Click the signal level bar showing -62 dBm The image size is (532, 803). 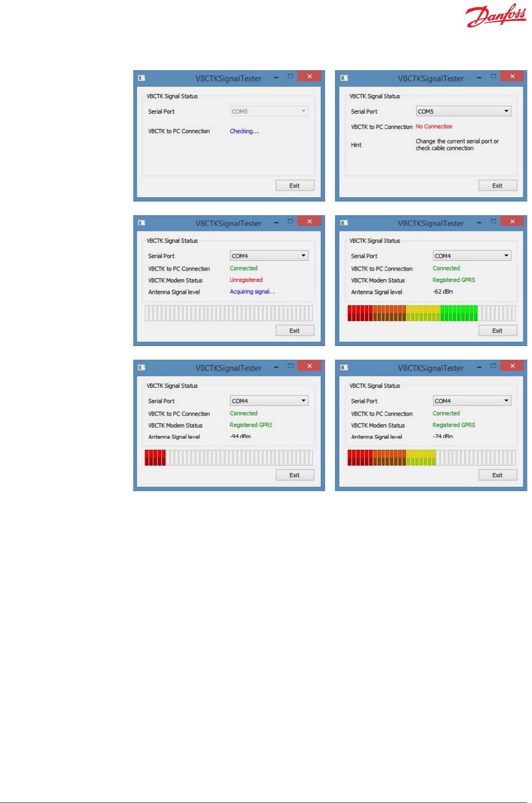(x=431, y=313)
